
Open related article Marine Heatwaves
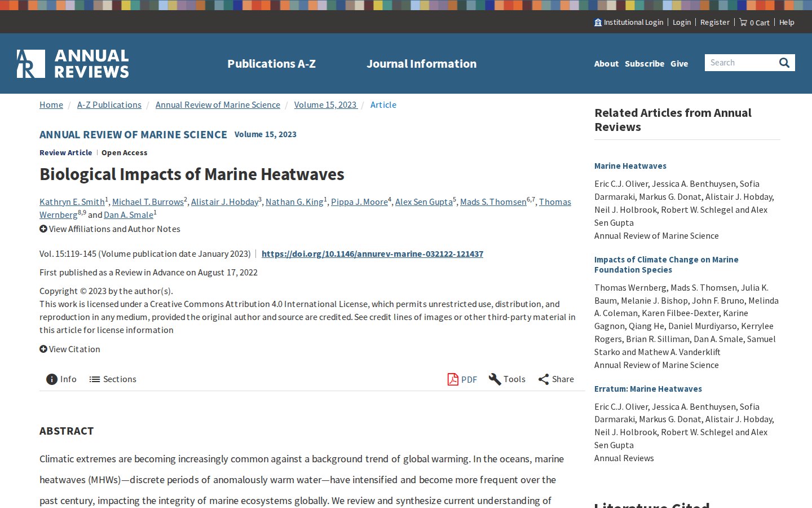630,166
